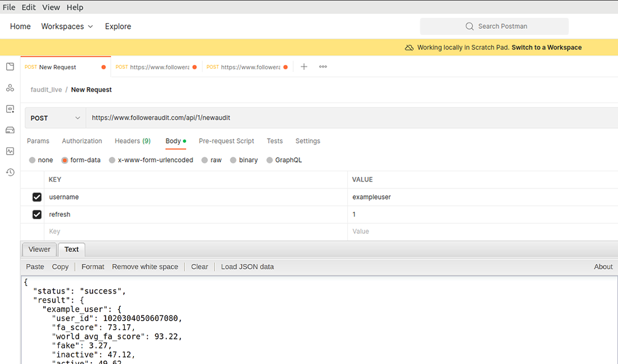Open the Edit menu

[x=28, y=7]
